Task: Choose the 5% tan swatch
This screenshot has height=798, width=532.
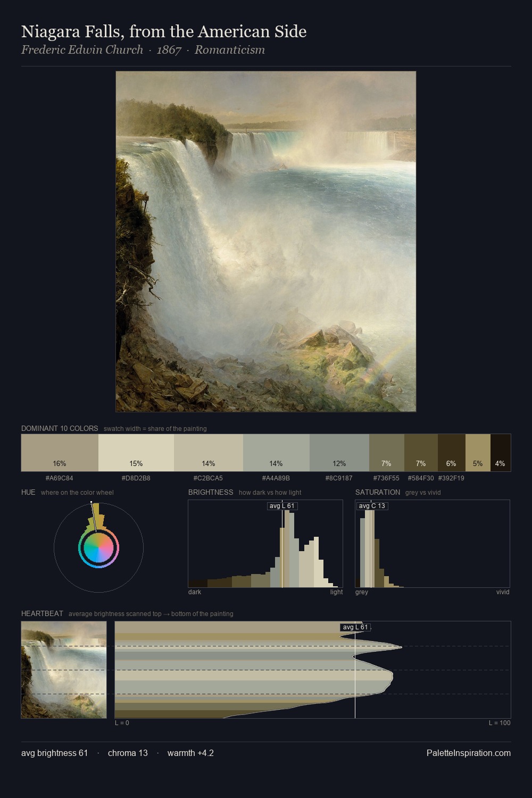Action: point(478,453)
